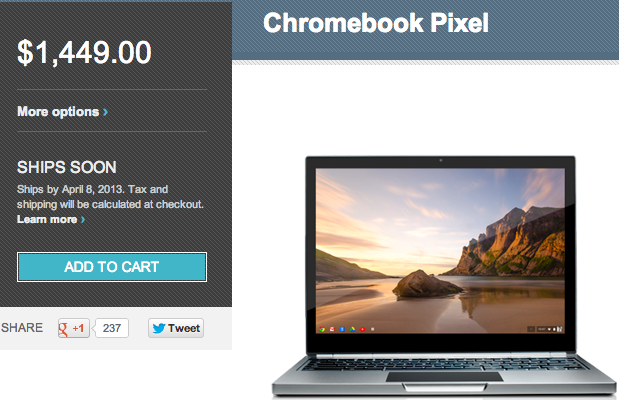Click the chevron next to Learn more
The image size is (619, 400).
coord(83,219)
